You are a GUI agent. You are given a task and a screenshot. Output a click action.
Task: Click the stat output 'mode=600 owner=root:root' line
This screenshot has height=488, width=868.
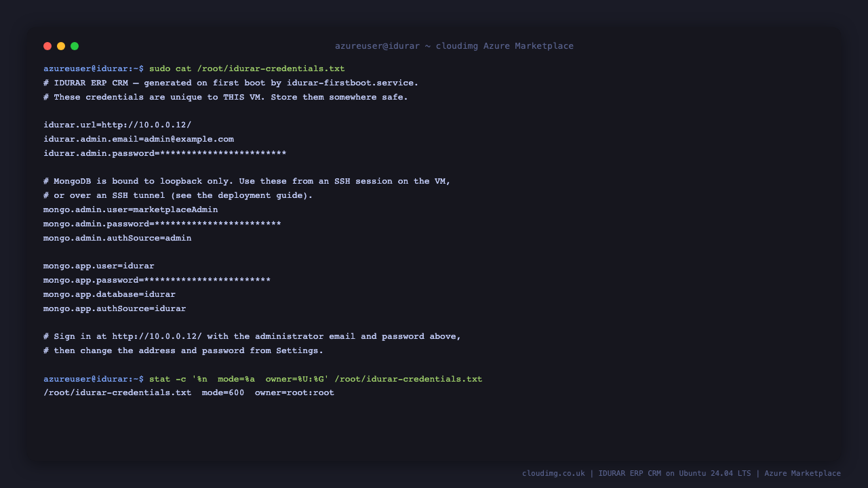[x=189, y=392]
